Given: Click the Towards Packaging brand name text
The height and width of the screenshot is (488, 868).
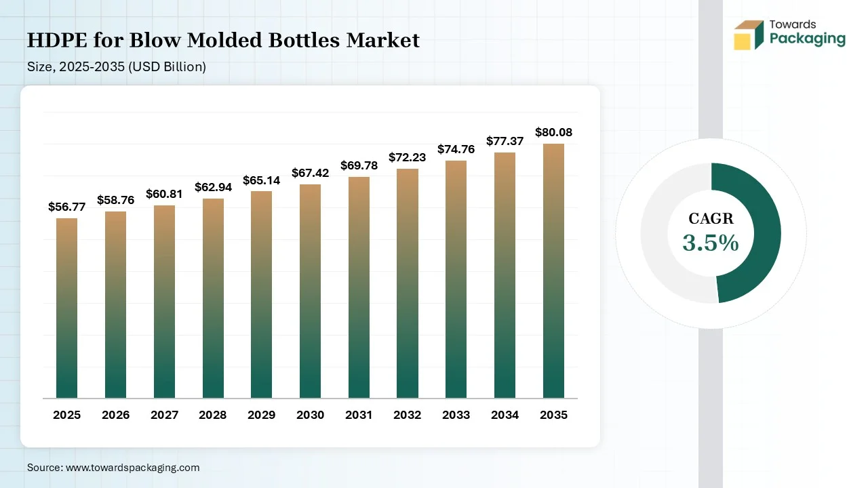Looking at the screenshot, I should (807, 33).
